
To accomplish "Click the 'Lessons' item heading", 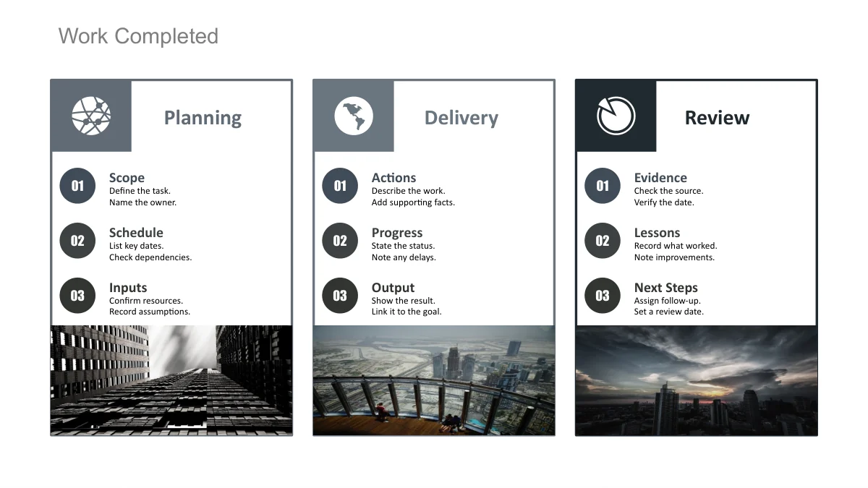I will point(657,233).
